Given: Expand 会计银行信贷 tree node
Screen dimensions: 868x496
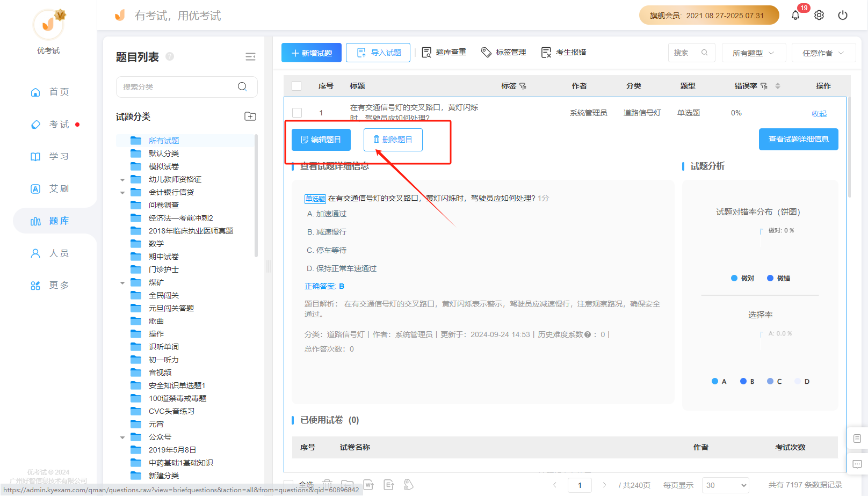Looking at the screenshot, I should [x=122, y=193].
